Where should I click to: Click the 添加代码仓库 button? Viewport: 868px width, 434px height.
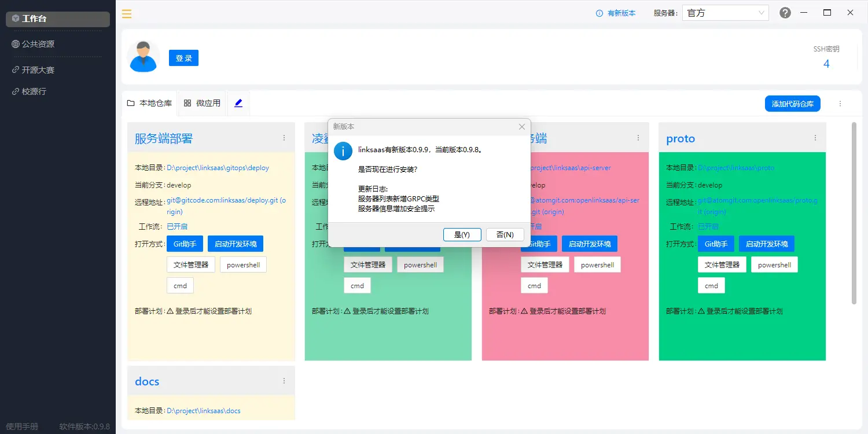pyautogui.click(x=792, y=104)
